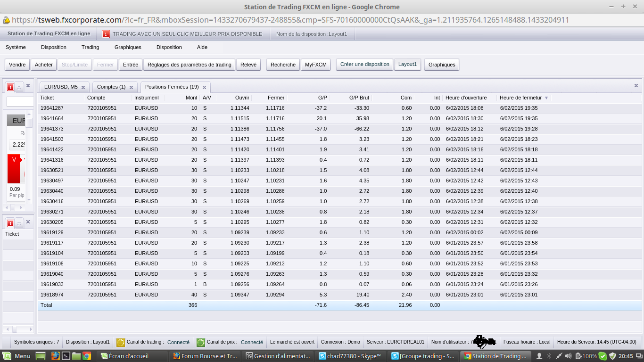Image resolution: width=644 pixels, height=362 pixels.
Task: Close the lower-left Ticket panel
Action: coord(28,221)
